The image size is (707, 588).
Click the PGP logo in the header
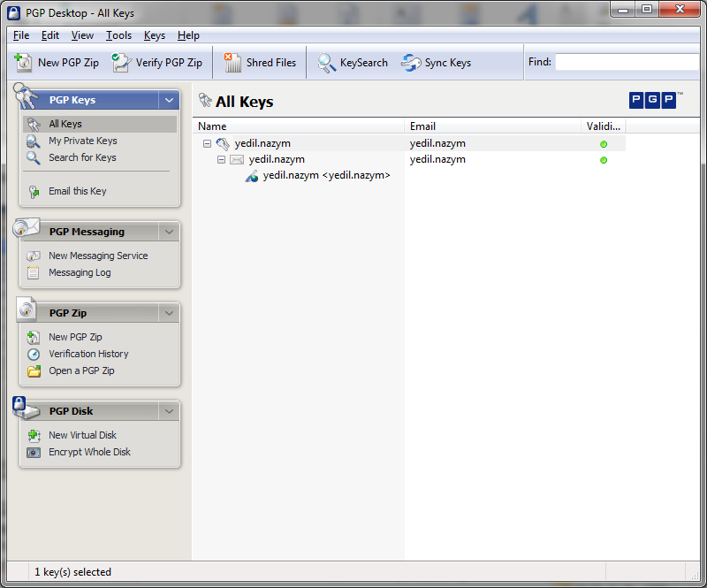pyautogui.click(x=652, y=100)
